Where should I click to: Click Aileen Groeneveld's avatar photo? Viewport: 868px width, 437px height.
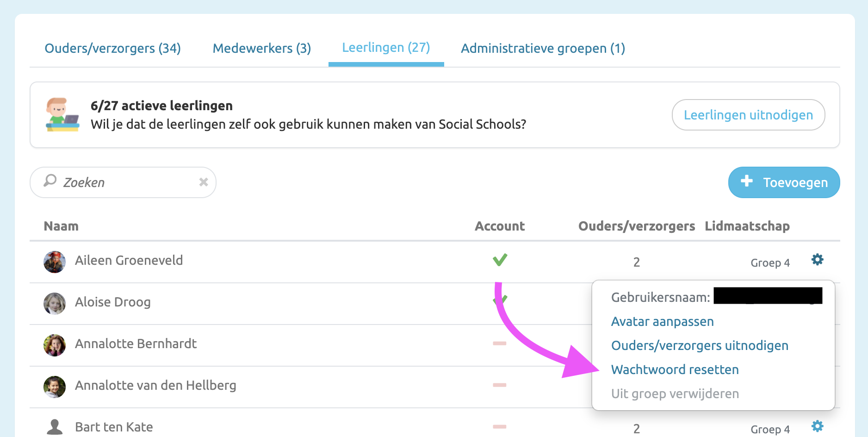pyautogui.click(x=54, y=261)
